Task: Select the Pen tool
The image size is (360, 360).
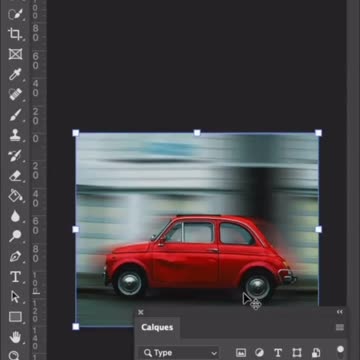Action: coord(15,256)
